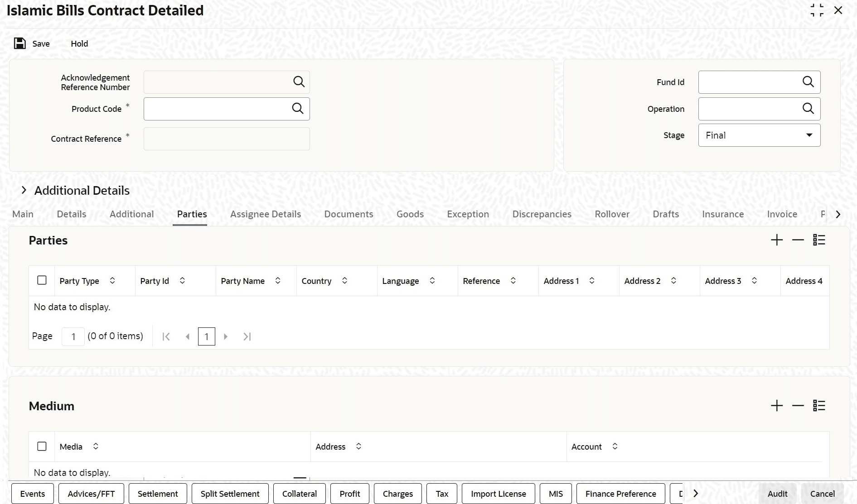The width and height of the screenshot is (857, 504).
Task: Expand the Additional Details section
Action: pyautogui.click(x=24, y=191)
